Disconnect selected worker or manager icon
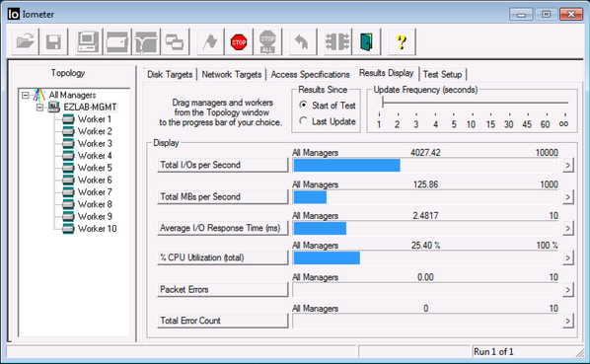Image resolution: width=590 pixels, height=364 pixels. pos(337,41)
